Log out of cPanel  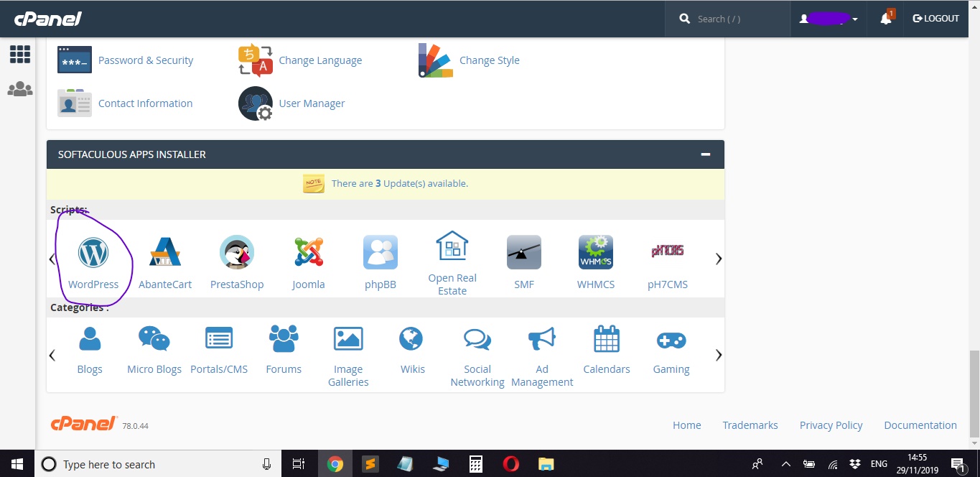click(x=935, y=19)
